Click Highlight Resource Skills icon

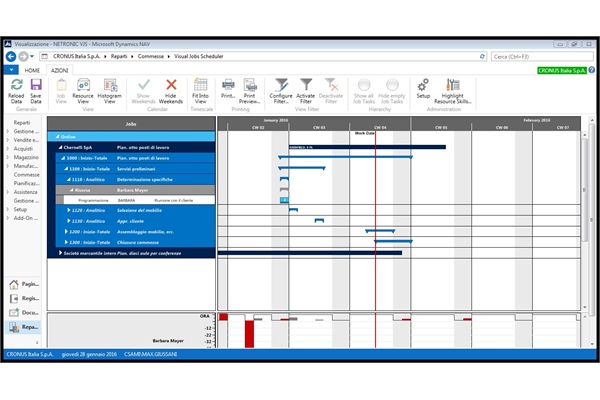coord(453,85)
